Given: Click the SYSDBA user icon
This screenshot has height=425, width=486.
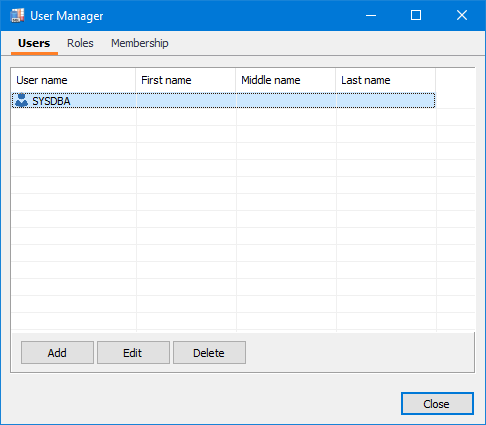Looking at the screenshot, I should point(21,100).
